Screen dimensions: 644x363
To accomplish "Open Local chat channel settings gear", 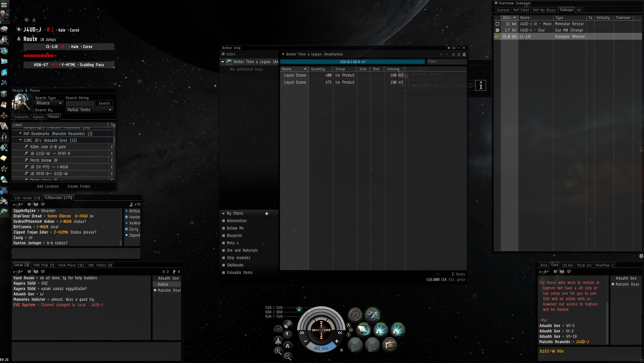I will [29, 272].
